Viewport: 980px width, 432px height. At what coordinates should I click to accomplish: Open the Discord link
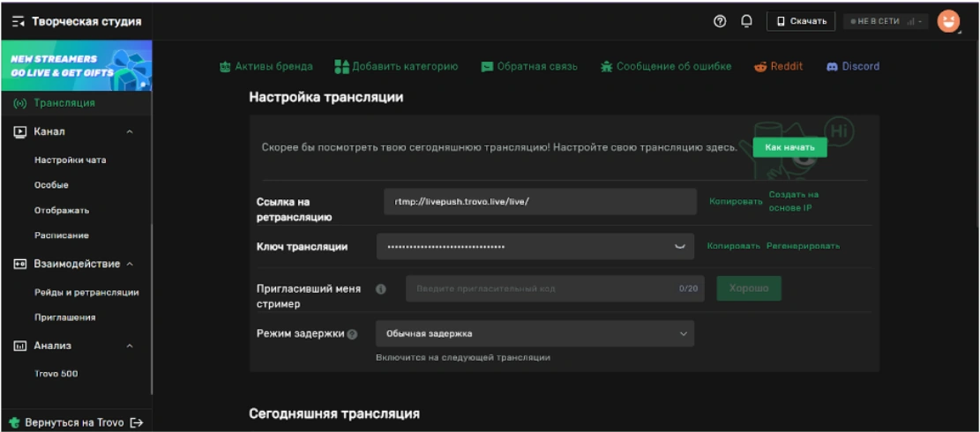(x=861, y=67)
